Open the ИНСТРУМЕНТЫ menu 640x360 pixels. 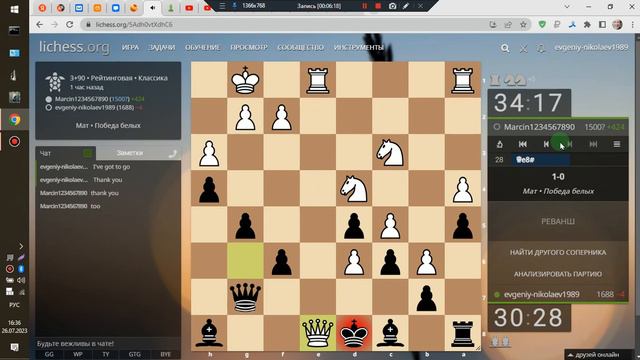point(359,47)
